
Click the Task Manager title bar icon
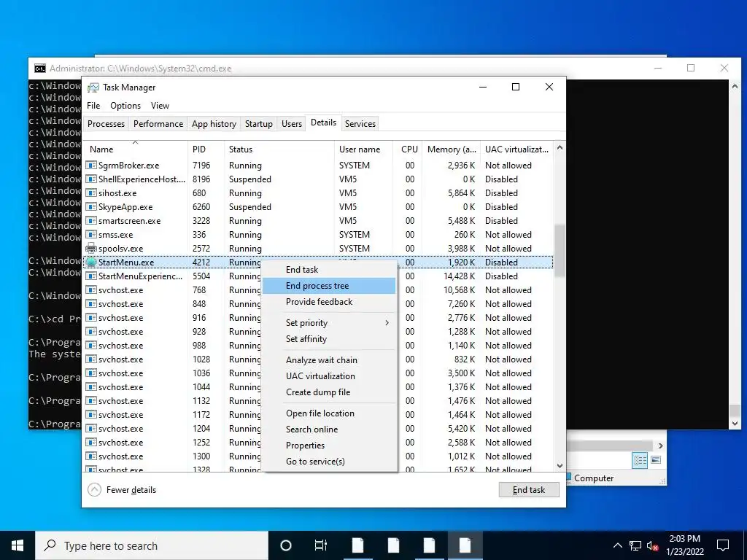pos(93,87)
